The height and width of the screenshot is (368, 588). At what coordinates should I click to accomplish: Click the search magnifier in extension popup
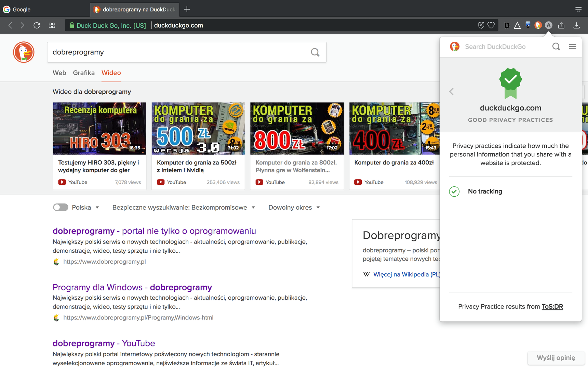[x=556, y=47]
